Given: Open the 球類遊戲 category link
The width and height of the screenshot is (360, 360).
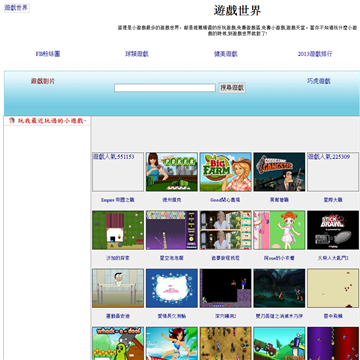Looking at the screenshot, I should pyautogui.click(x=137, y=54).
